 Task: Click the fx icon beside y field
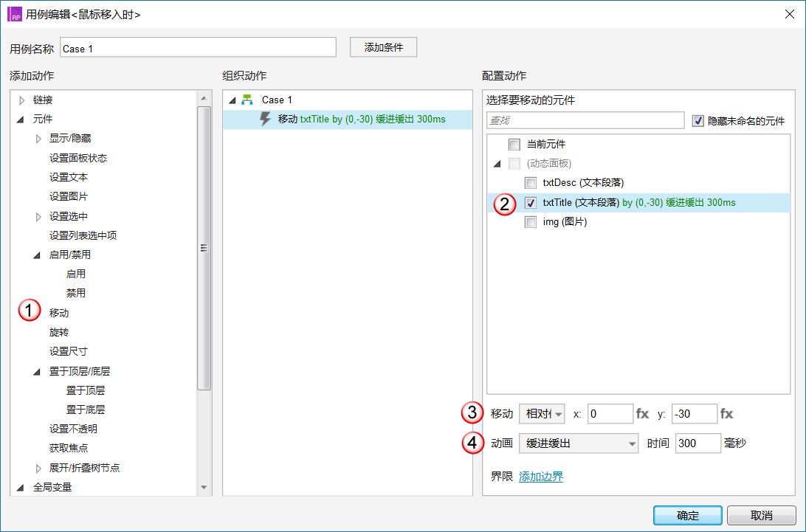tap(726, 414)
